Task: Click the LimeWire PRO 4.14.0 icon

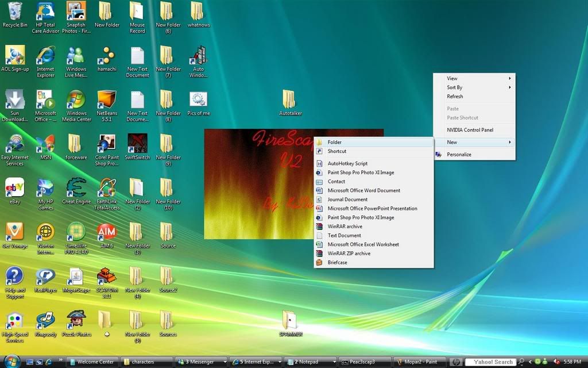Action: click(x=76, y=238)
